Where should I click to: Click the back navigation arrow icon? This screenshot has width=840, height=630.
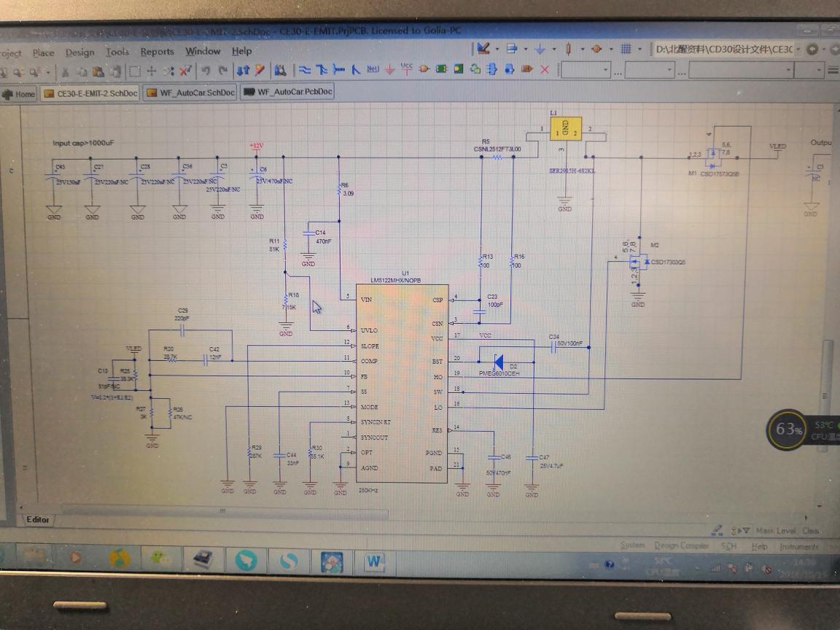click(x=813, y=50)
